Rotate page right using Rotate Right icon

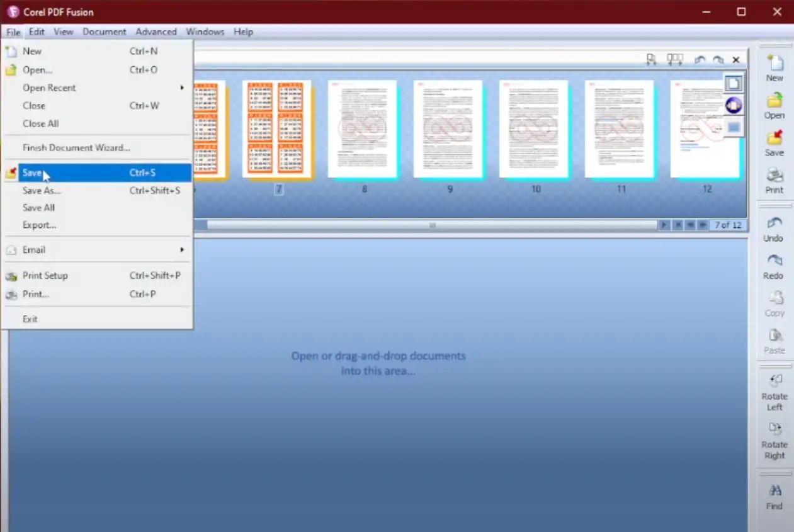(774, 429)
